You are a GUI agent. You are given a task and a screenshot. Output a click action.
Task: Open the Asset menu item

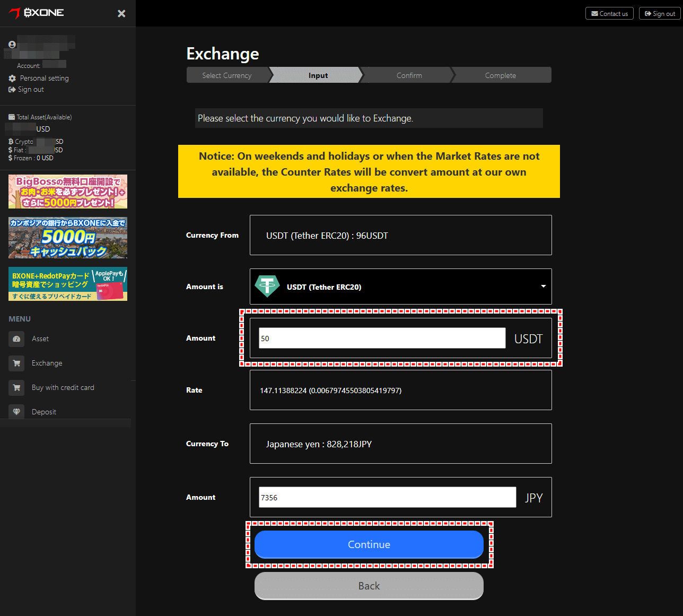[40, 339]
